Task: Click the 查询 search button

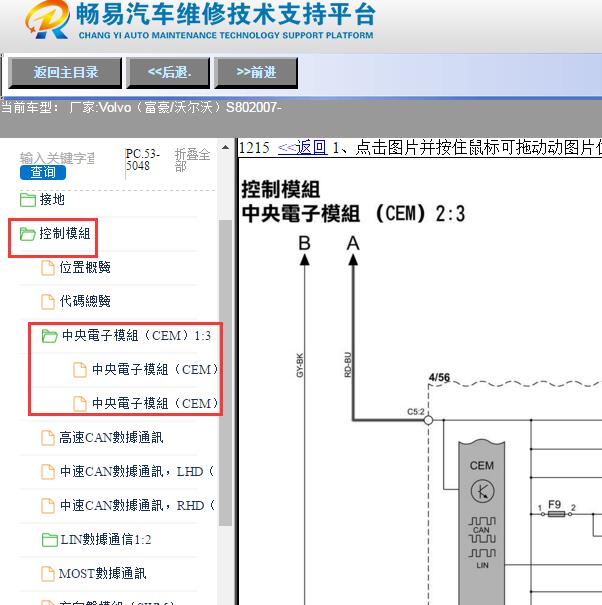Action: coord(43,172)
